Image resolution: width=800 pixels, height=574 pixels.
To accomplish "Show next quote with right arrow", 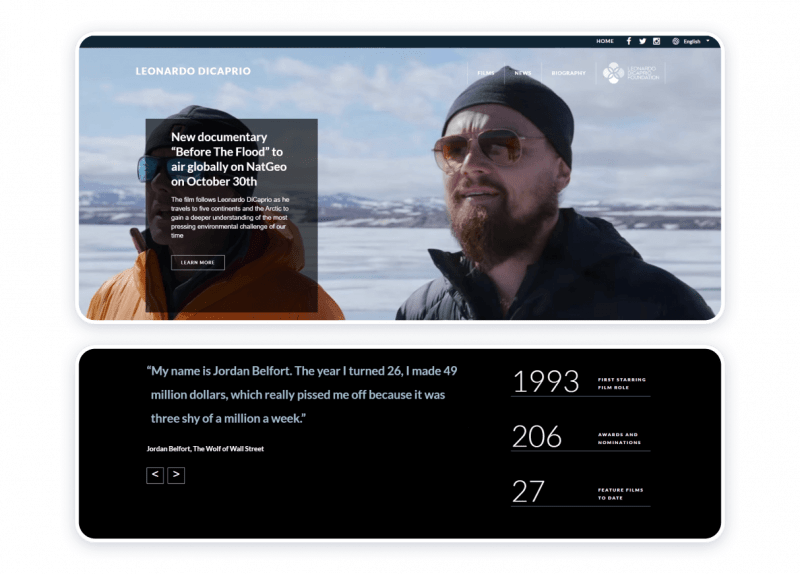I will pyautogui.click(x=176, y=475).
